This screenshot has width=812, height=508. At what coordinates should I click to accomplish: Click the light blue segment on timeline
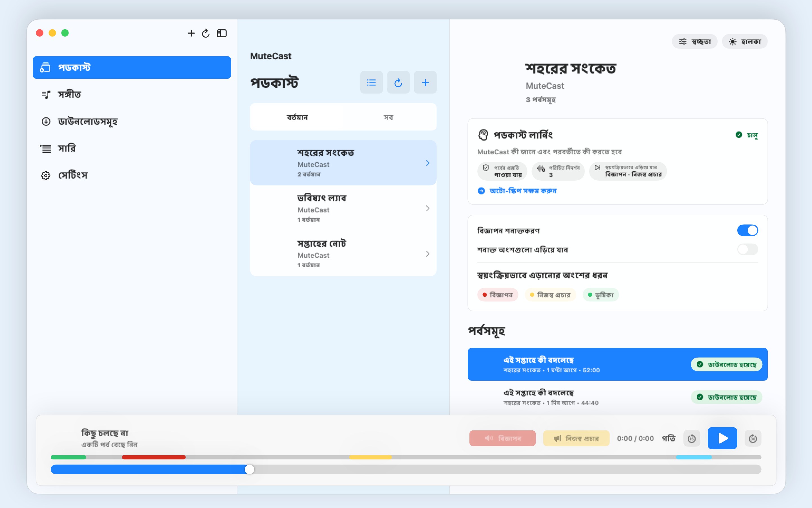coord(694,457)
